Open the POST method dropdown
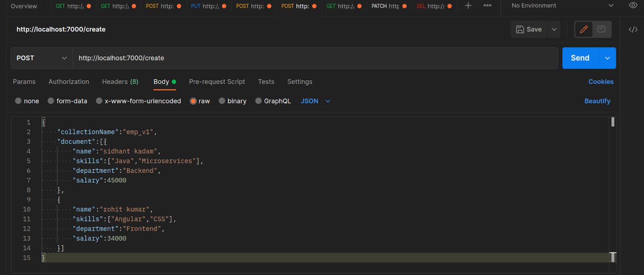This screenshot has width=644, height=275. click(41, 58)
